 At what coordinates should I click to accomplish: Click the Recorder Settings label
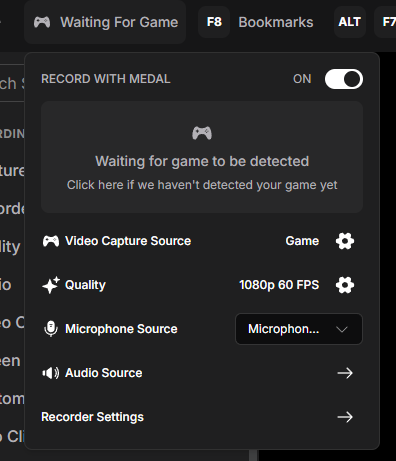coord(92,417)
